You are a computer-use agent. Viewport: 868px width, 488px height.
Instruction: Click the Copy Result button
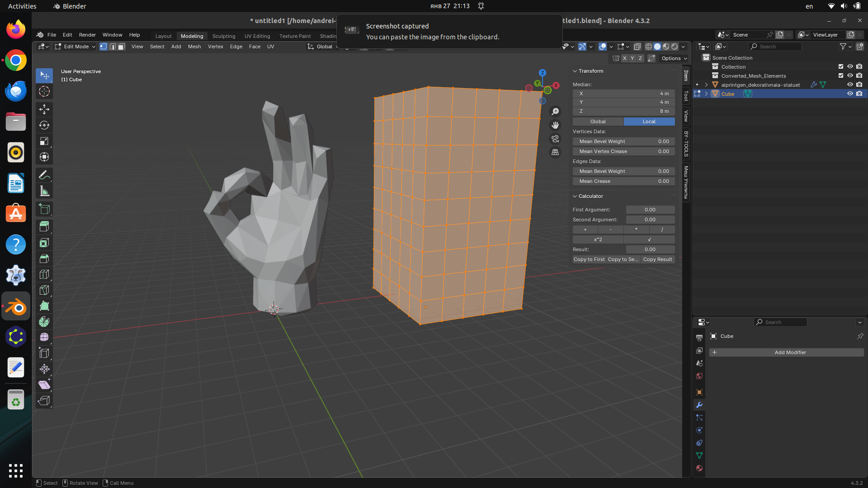pos(657,259)
